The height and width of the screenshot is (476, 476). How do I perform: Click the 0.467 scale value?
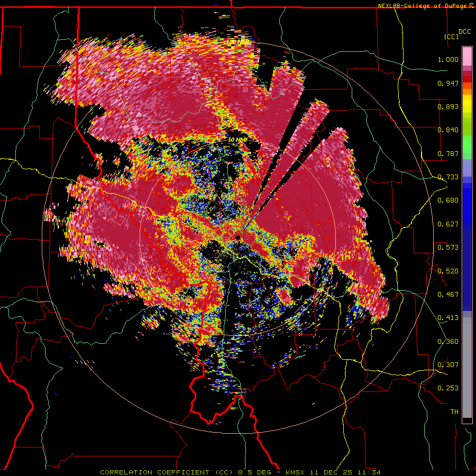click(x=448, y=294)
